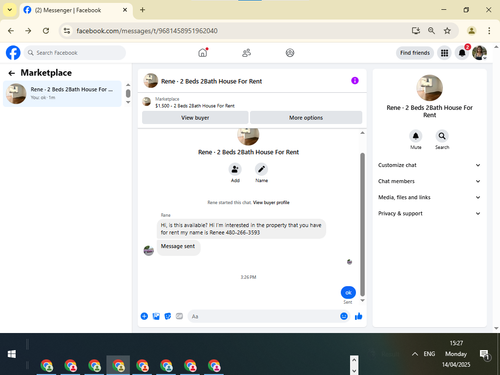The width and height of the screenshot is (500, 375).
Task: Click the chat messages vertical scrollbar
Action: pos(362,224)
